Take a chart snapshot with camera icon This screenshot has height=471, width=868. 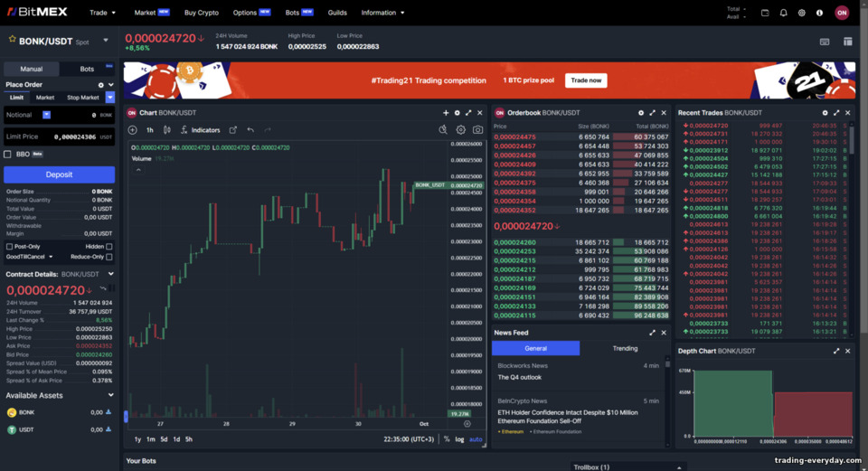(477, 130)
